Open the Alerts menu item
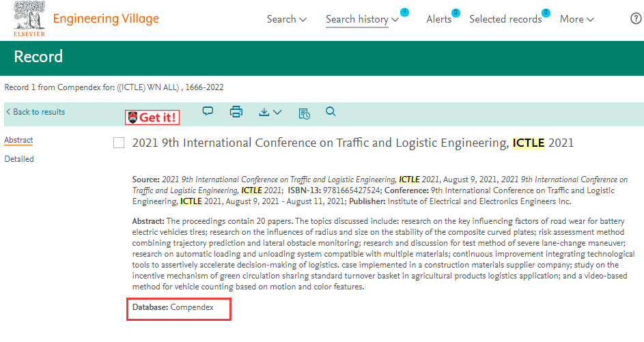 pyautogui.click(x=438, y=19)
